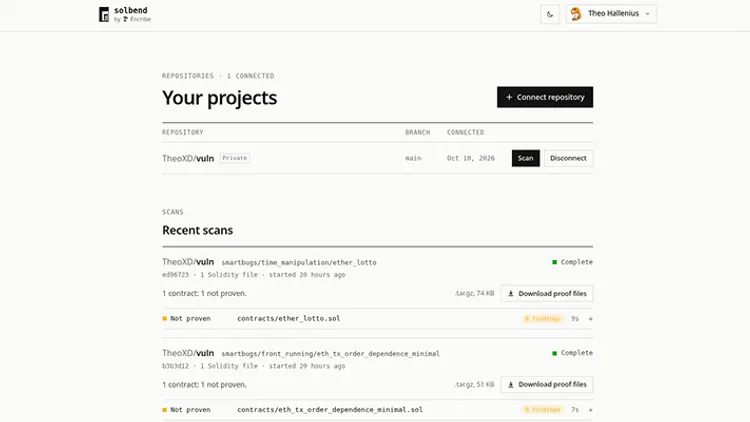This screenshot has height=422, width=750.
Task: Click Not proven status for eth_tx_order_dependence_minimal.sol
Action: coord(186,410)
